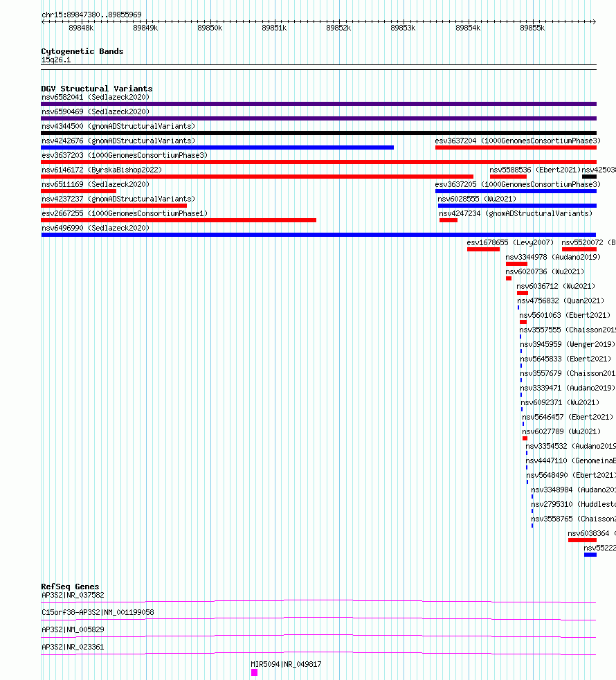Select nsv6027789 (Wu2021) label
Viewport: 616px width, 680px height.
561,431
